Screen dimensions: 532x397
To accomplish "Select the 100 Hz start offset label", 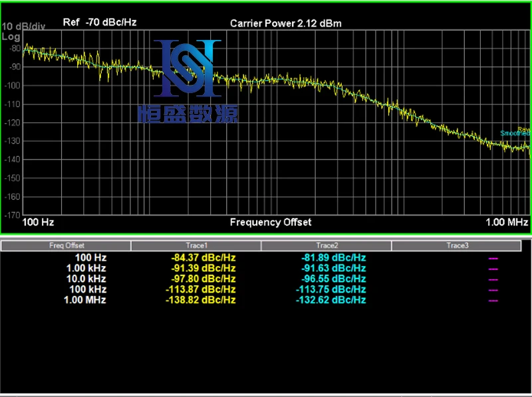I will coord(39,221).
